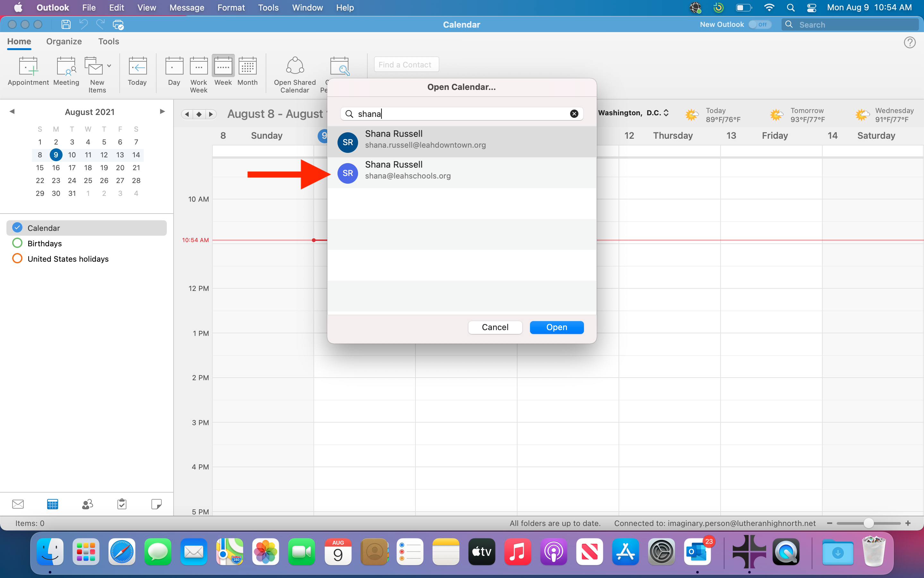Go to the previous week arrow
Viewport: 924px width, 578px height.
187,114
